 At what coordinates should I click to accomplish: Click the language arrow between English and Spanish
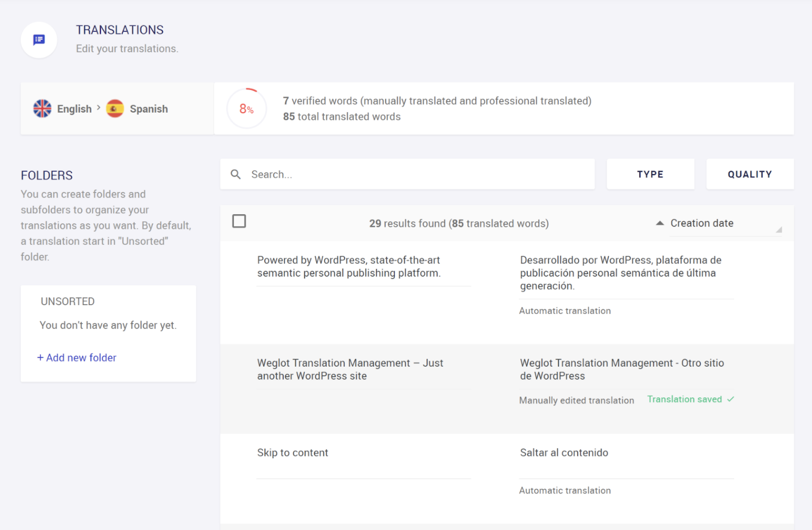(98, 108)
